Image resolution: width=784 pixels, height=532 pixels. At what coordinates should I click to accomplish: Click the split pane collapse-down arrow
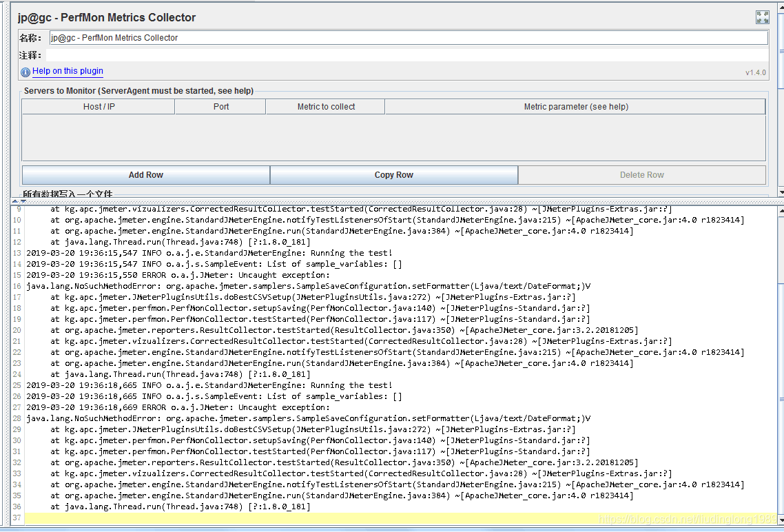click(23, 201)
